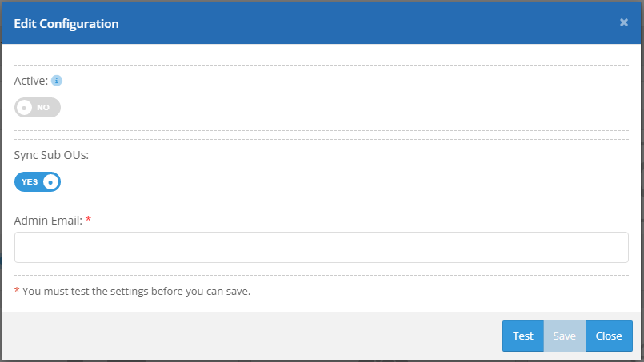Viewport: 644px width, 362px height.
Task: Click the round knob on Sync Sub OUs switch
Action: point(51,182)
